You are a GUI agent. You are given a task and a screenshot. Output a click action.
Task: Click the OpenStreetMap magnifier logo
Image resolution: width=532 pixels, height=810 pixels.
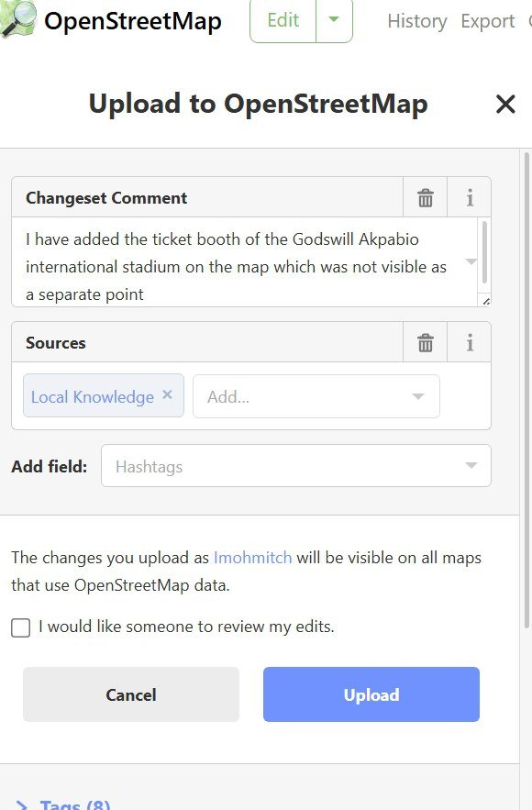pos(18,18)
